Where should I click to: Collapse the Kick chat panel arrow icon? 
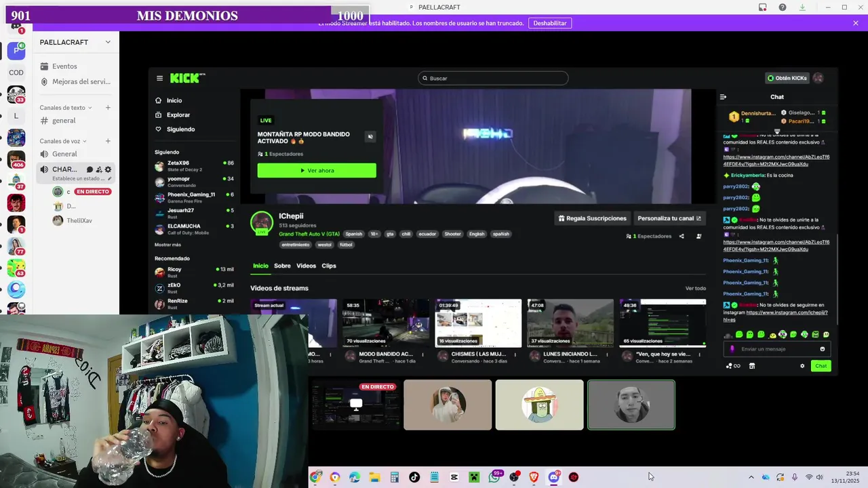(723, 97)
